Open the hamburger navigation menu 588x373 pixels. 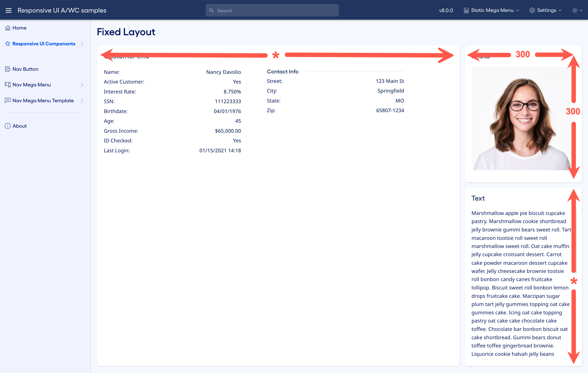pyautogui.click(x=9, y=10)
